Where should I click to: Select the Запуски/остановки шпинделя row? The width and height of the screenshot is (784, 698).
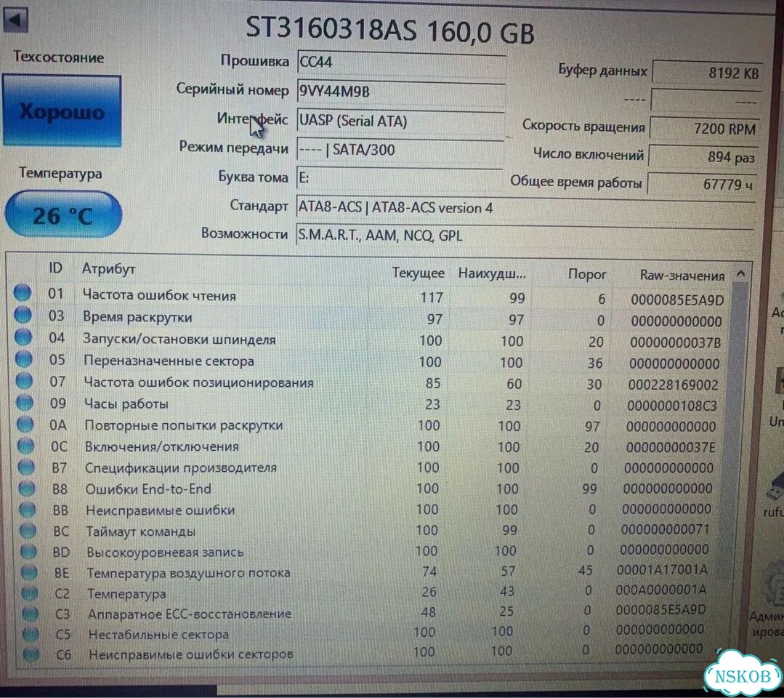tap(370, 340)
